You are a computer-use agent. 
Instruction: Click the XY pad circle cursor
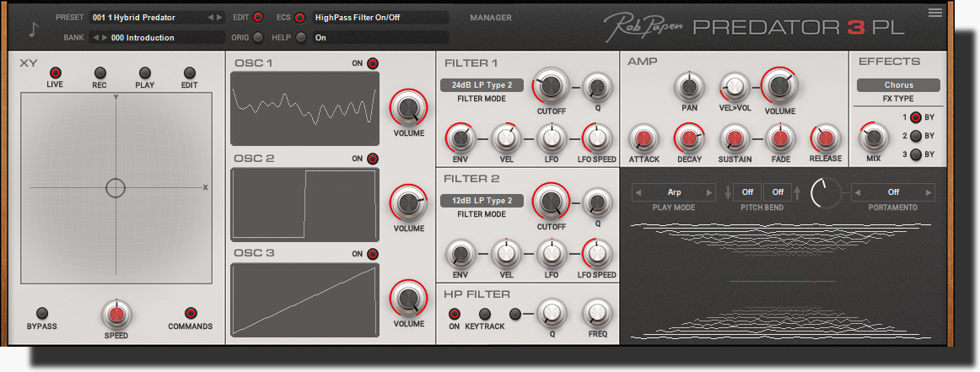(x=116, y=187)
